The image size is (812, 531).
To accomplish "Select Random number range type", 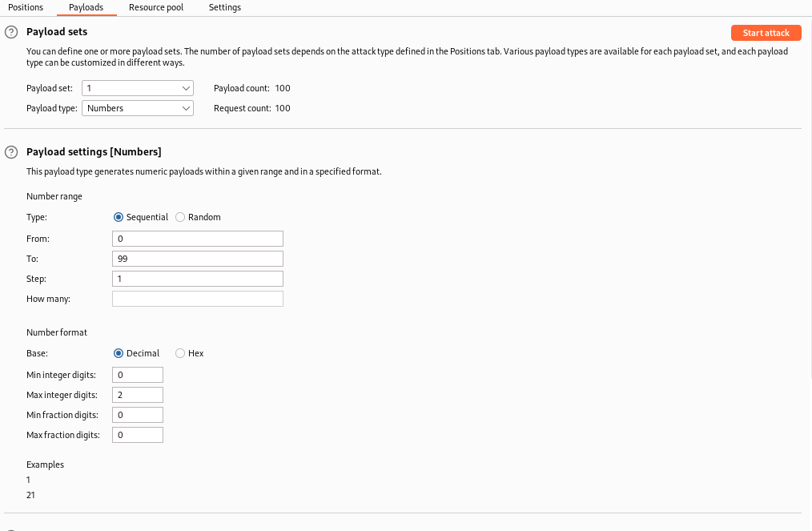I will pos(180,217).
